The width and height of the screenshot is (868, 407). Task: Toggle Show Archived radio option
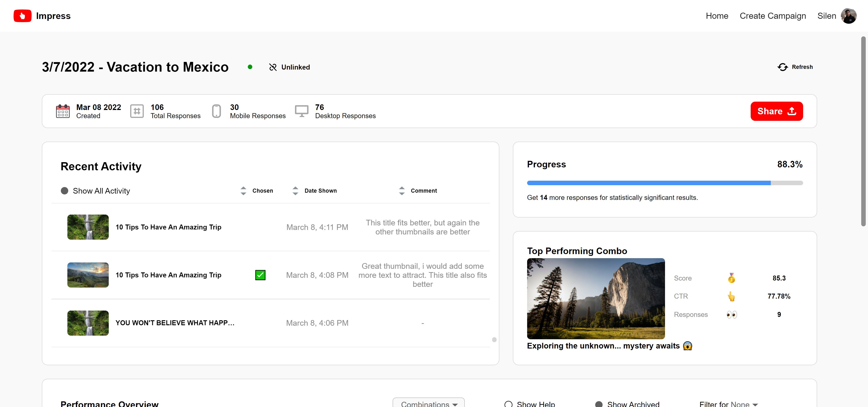click(599, 404)
